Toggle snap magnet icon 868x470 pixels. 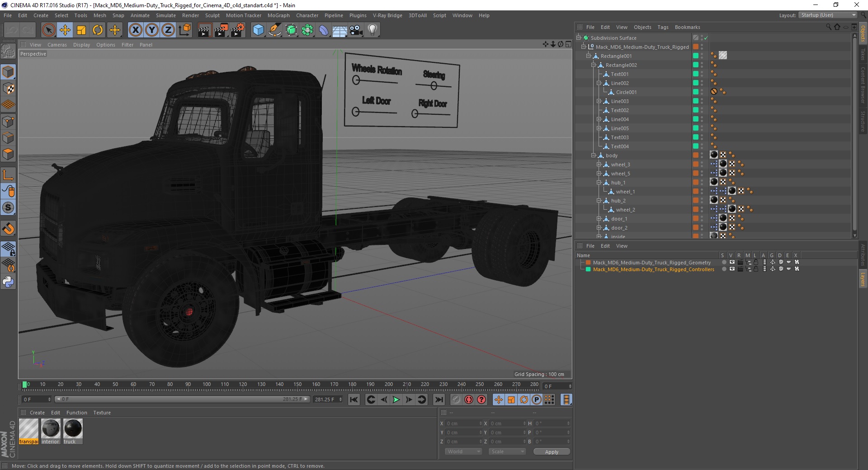[8, 229]
